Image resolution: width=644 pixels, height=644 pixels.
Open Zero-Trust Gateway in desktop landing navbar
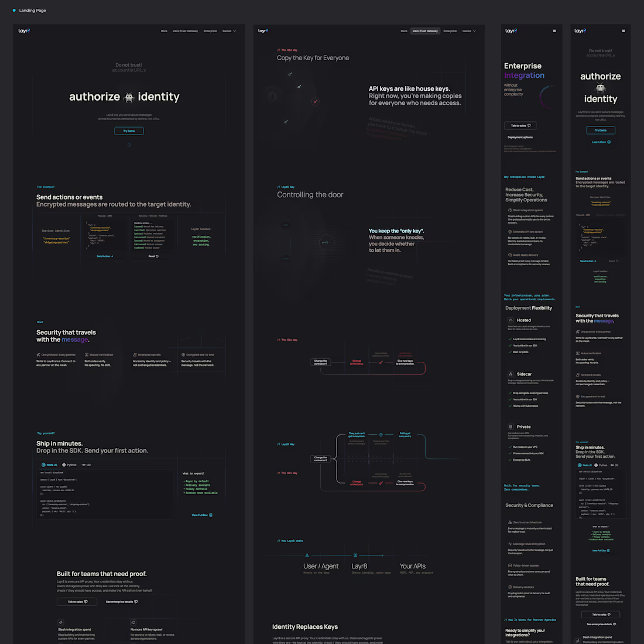click(185, 31)
